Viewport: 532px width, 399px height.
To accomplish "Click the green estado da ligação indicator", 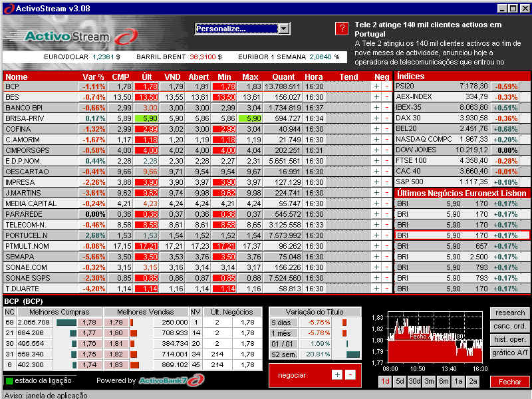I will [9, 380].
